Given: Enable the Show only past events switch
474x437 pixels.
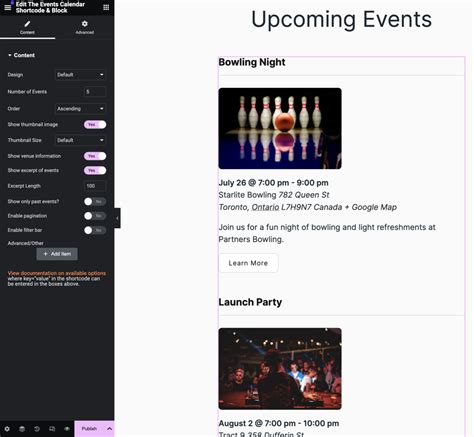Looking at the screenshot, I should [x=95, y=201].
